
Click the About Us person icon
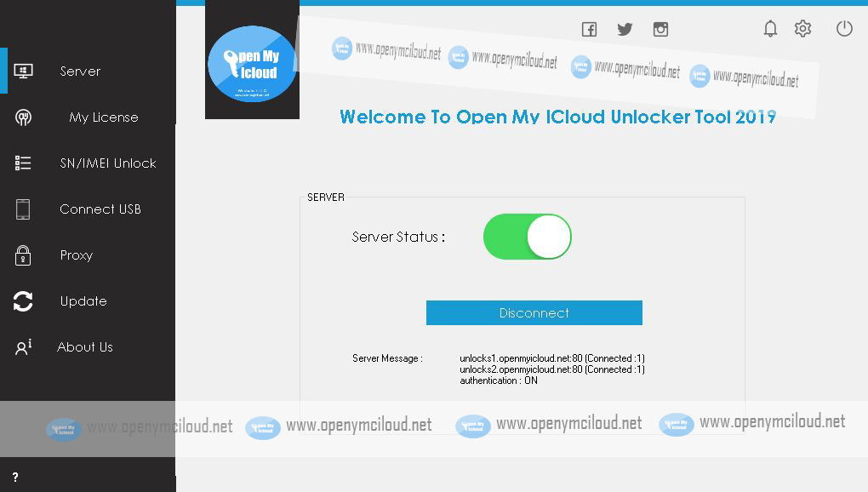[23, 347]
